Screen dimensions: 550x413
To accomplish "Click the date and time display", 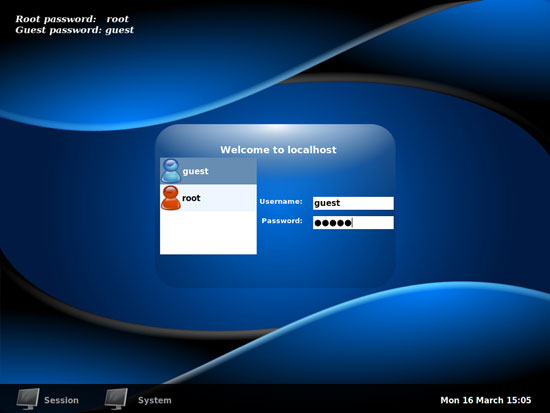I will pyautogui.click(x=486, y=400).
